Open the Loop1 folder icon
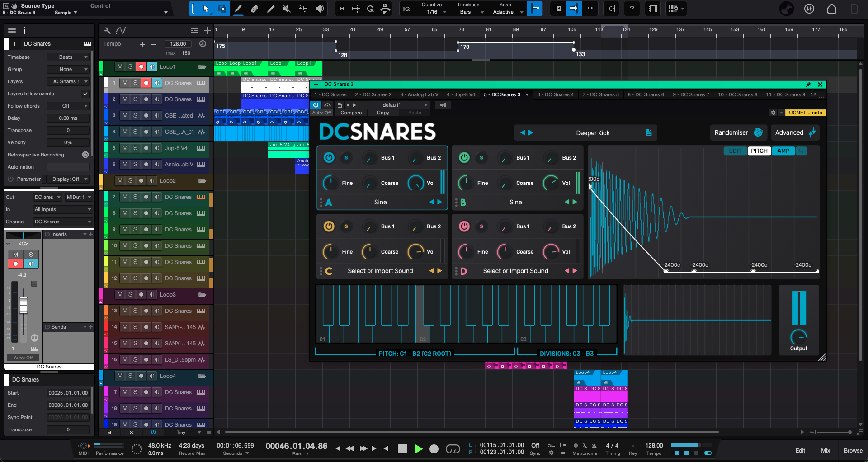 [202, 67]
